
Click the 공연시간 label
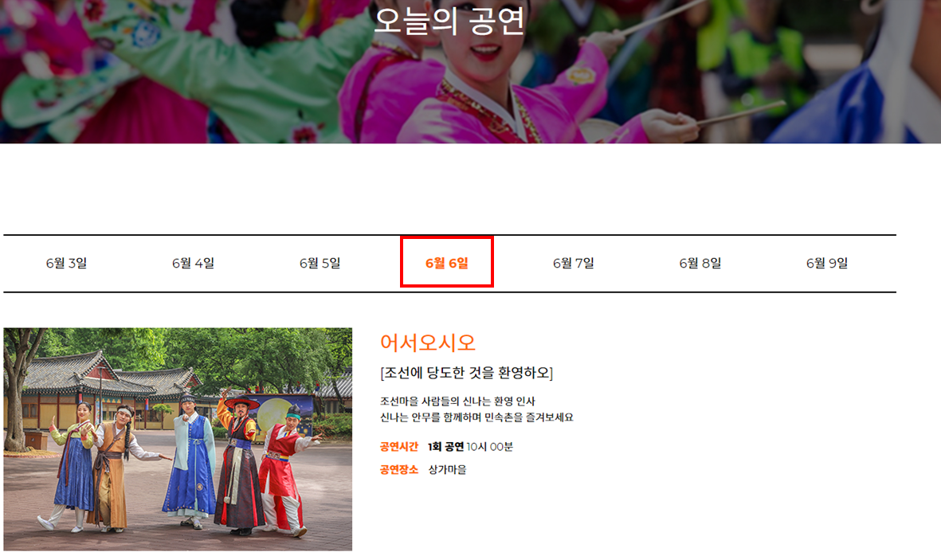pyautogui.click(x=398, y=447)
